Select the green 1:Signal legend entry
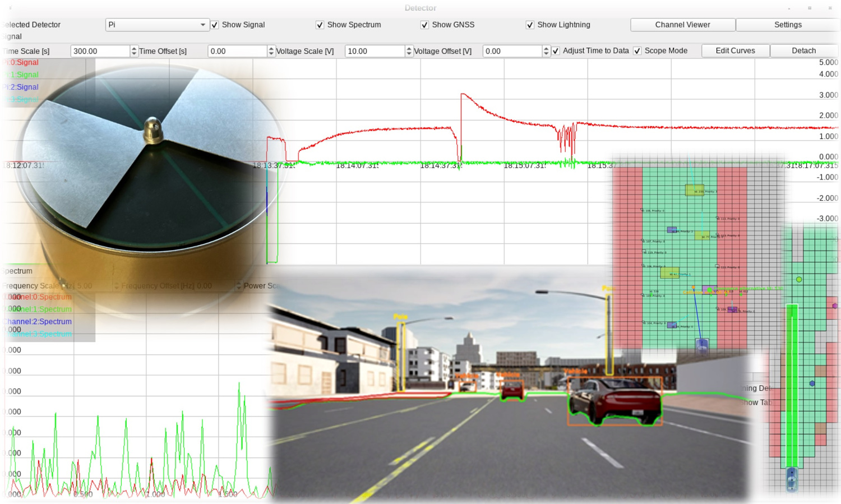The image size is (841, 504). click(x=21, y=75)
